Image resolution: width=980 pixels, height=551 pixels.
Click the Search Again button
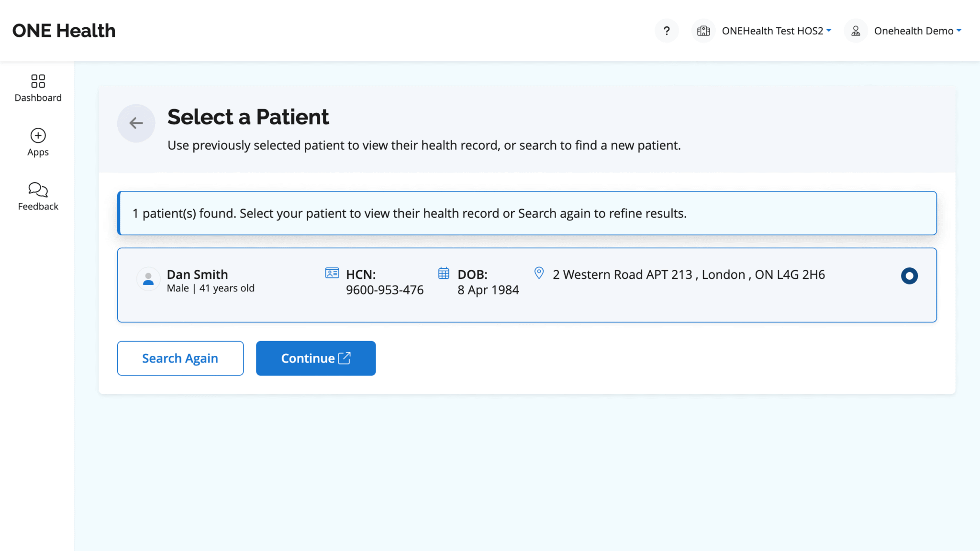tap(180, 358)
